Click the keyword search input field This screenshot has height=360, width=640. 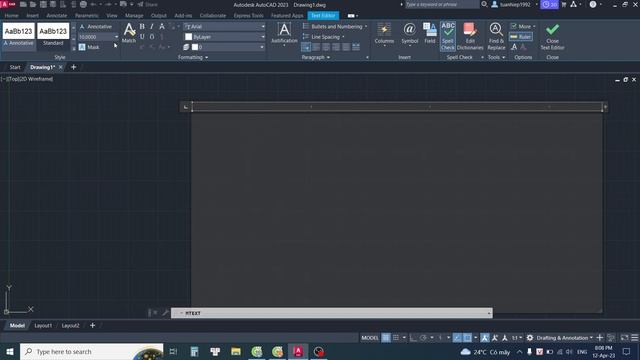tap(442, 4)
